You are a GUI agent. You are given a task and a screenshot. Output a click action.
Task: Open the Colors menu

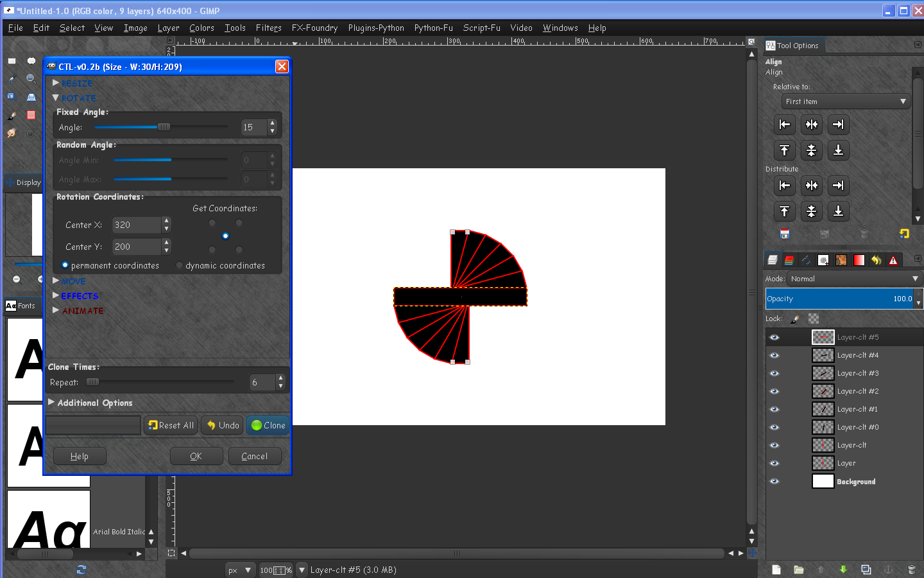coord(201,28)
